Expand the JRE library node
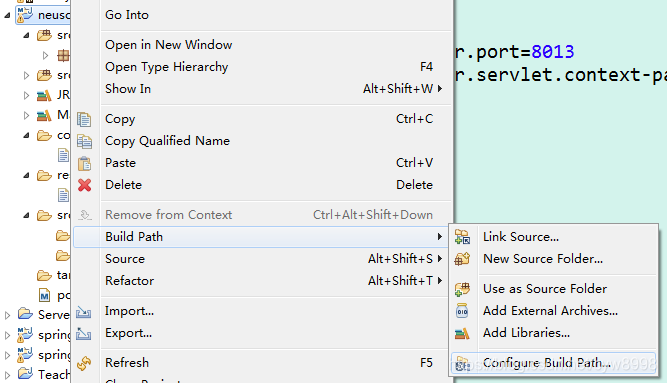Viewport: 667px width, 383px height. 26,95
